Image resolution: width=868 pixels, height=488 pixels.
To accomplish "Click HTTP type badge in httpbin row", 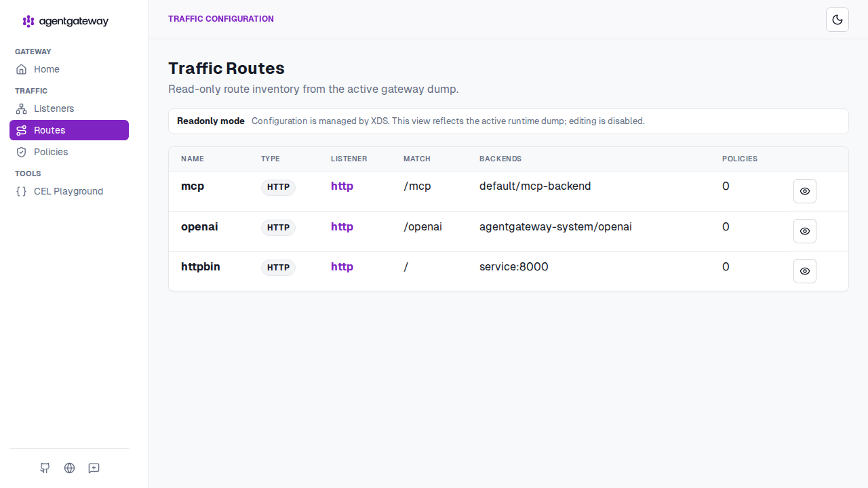I will (278, 268).
